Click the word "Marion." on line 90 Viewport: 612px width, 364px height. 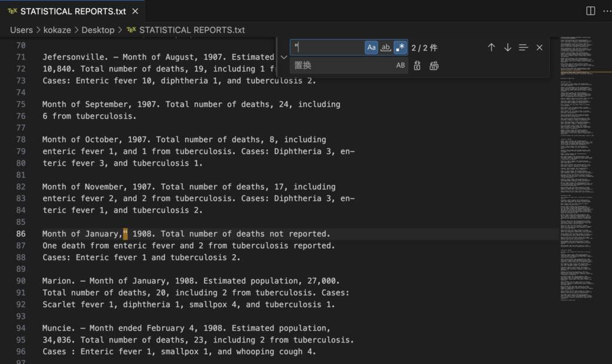pos(59,281)
